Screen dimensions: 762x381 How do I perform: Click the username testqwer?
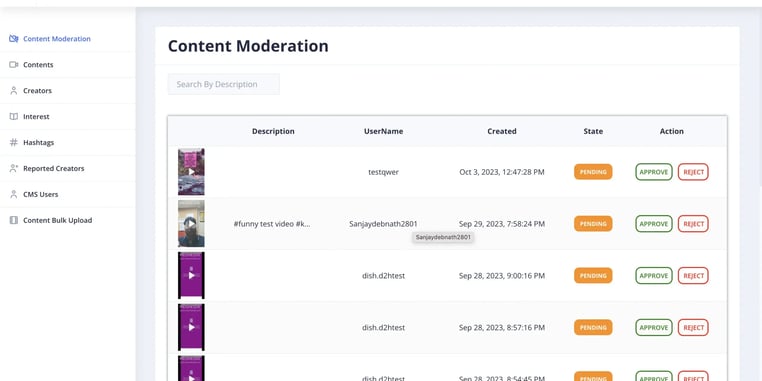coord(383,172)
